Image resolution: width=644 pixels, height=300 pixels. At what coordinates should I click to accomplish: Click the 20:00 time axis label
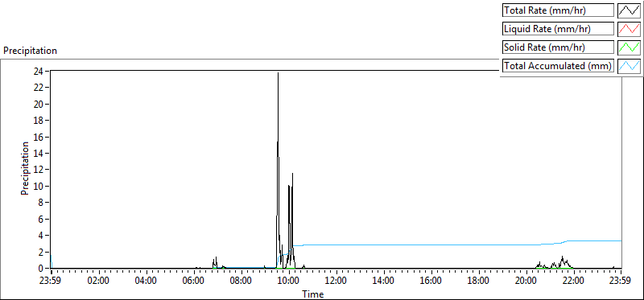tap(526, 282)
